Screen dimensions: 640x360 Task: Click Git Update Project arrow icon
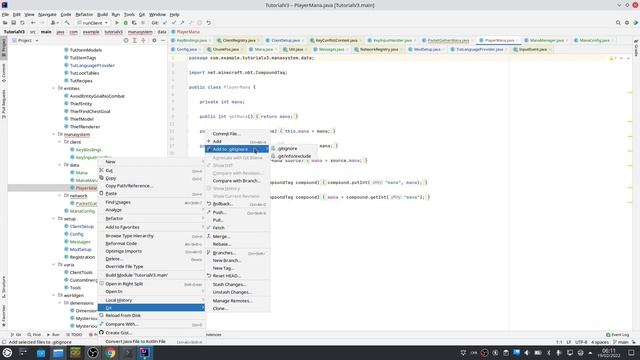tap(165, 23)
